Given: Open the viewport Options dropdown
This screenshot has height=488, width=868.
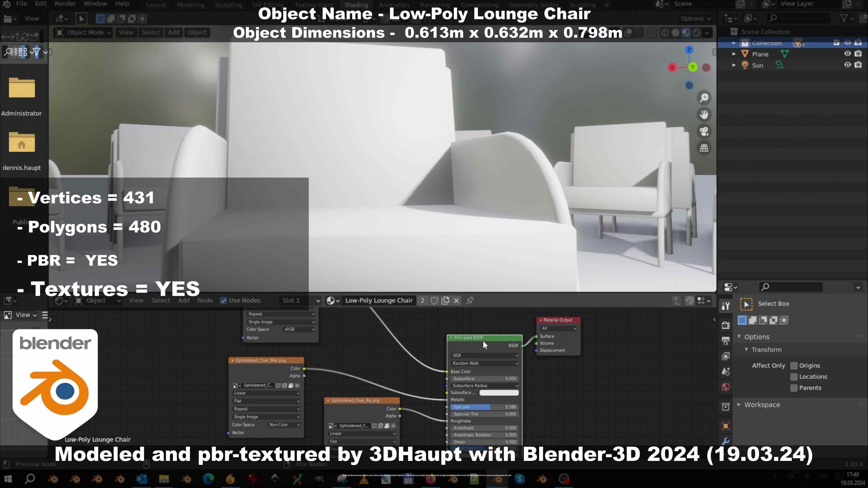Looking at the screenshot, I should [696, 19].
